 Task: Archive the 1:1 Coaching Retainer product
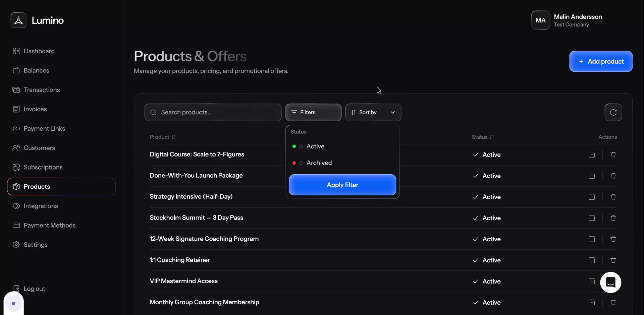point(592,260)
